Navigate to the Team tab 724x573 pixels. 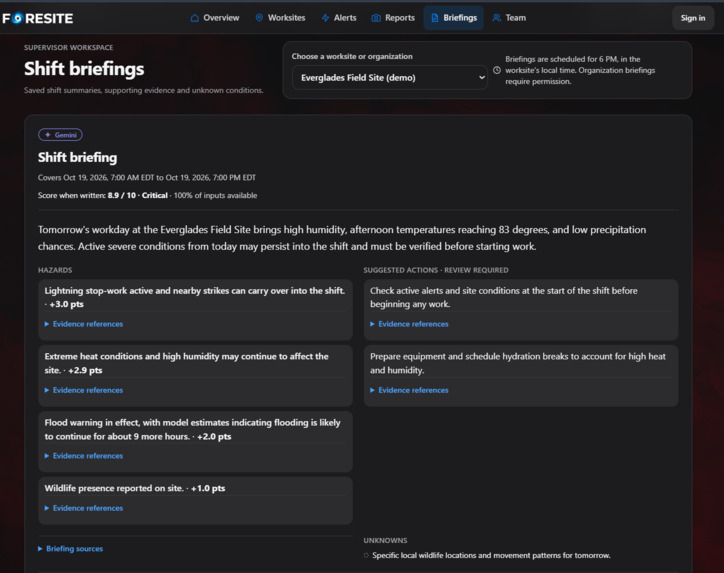coord(509,18)
